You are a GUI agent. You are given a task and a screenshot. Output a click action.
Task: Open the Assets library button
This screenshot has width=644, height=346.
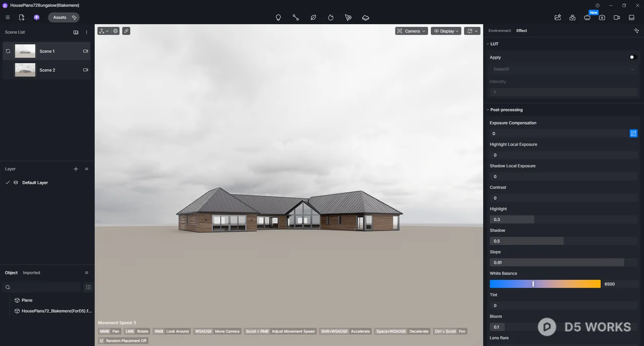[64, 17]
